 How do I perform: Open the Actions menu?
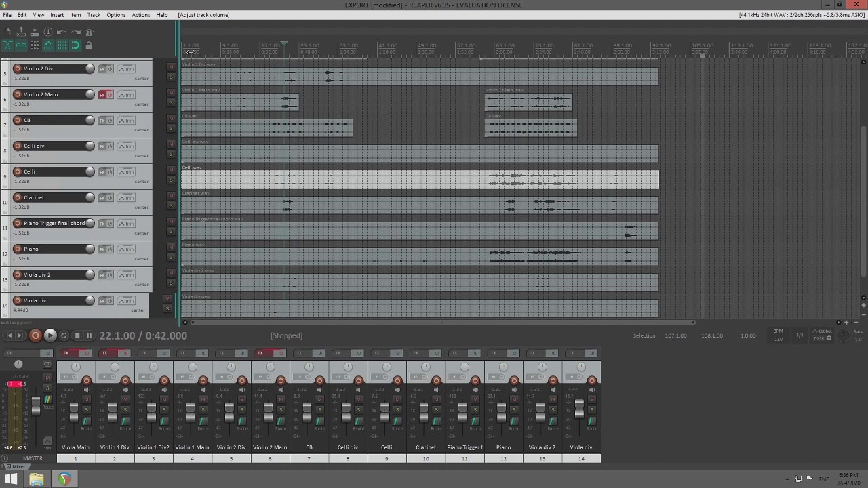140,15
